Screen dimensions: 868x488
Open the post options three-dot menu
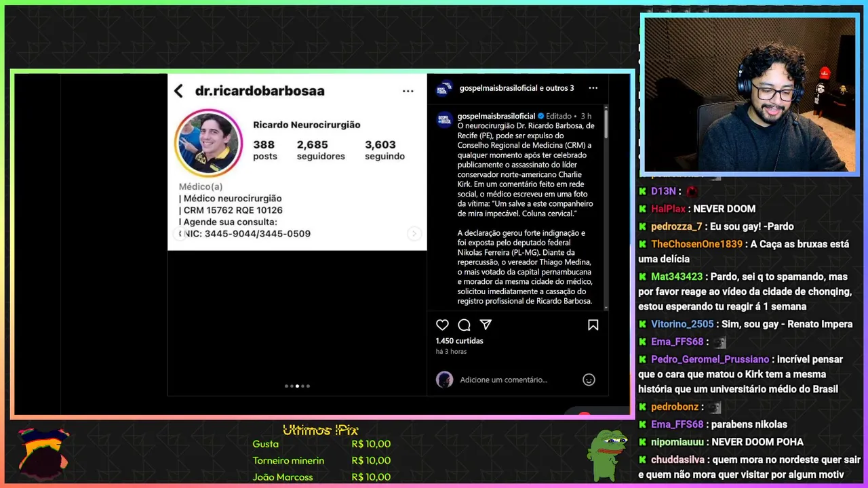pos(593,88)
